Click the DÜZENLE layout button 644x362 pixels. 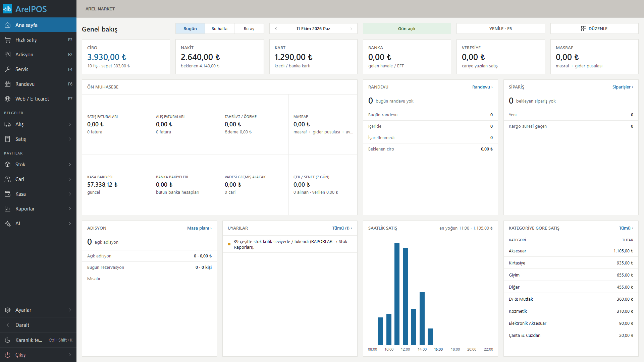594,28
